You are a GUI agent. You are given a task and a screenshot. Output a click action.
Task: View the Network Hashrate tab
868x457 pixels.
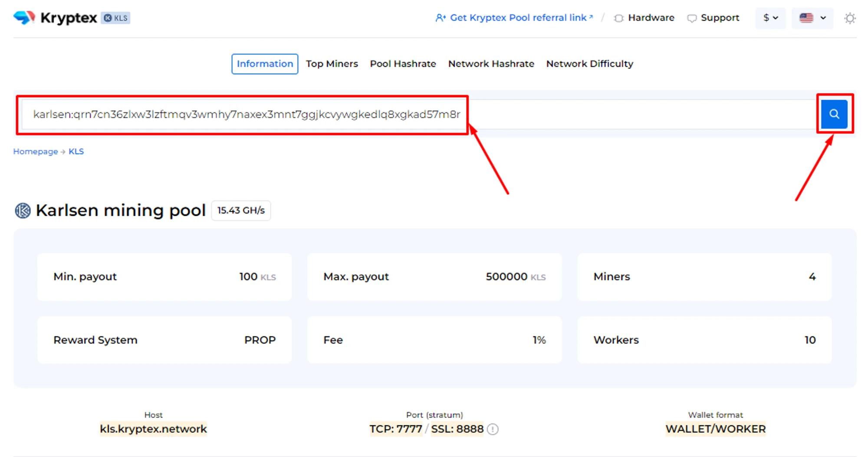pyautogui.click(x=491, y=64)
